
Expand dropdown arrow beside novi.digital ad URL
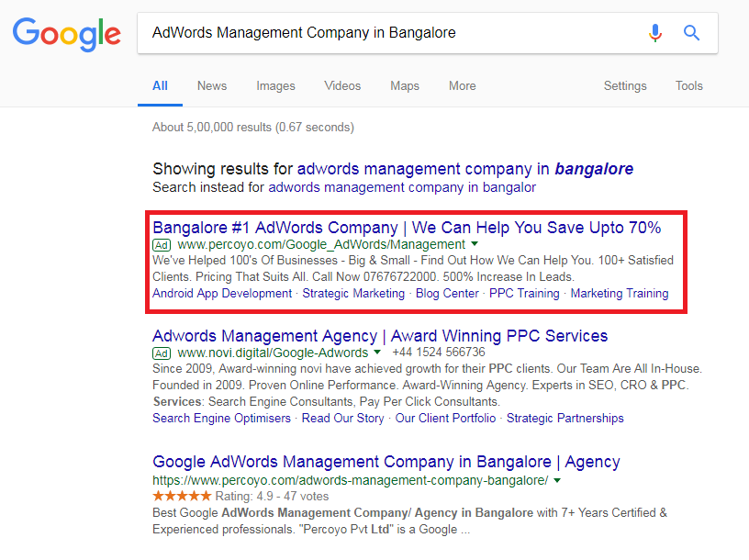[x=376, y=353]
